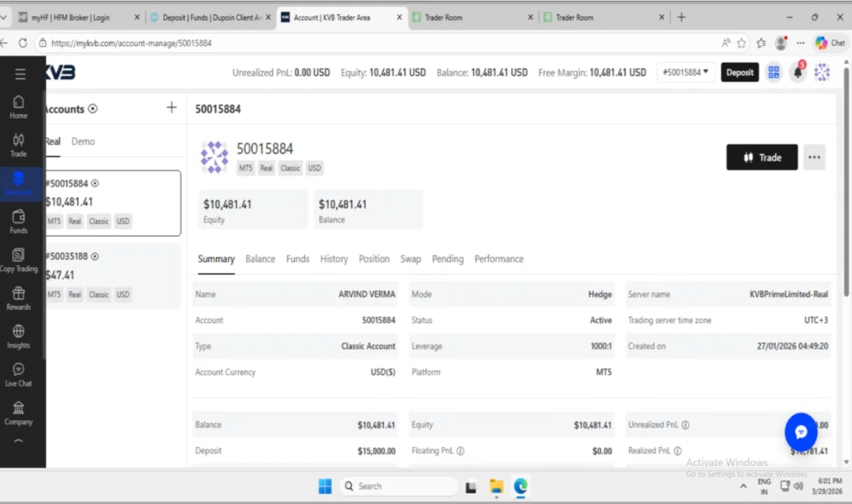Image resolution: width=852 pixels, height=504 pixels.
Task: Open Insights in the sidebar
Action: click(18, 336)
